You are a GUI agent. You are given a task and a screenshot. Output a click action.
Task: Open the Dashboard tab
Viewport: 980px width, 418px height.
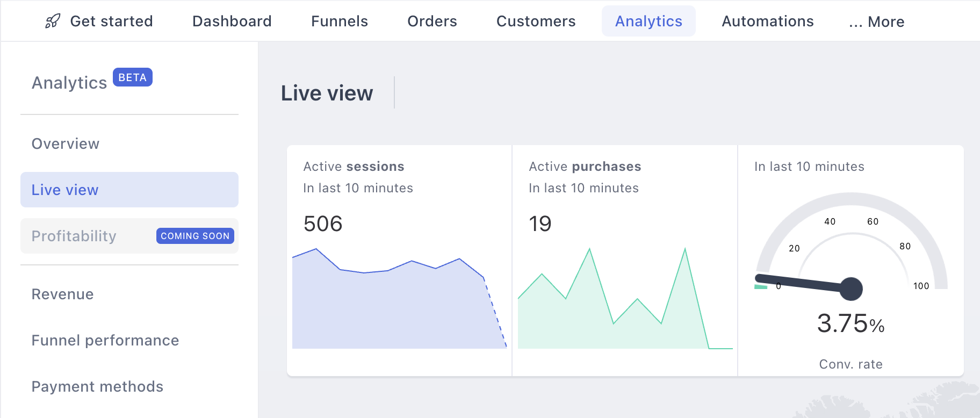click(x=232, y=21)
